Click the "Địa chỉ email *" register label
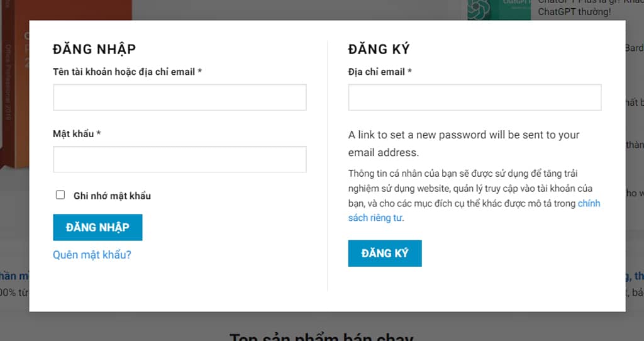Screen dimensions: 644x341 click(380, 72)
